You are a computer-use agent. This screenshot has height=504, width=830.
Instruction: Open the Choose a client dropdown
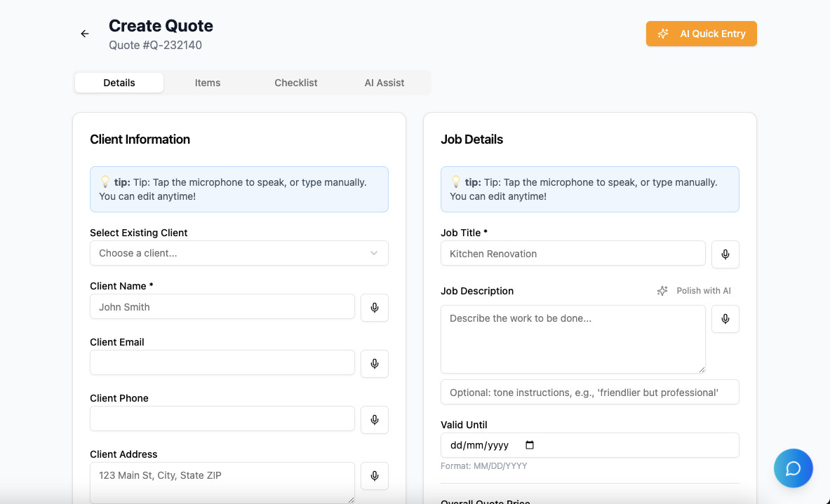(239, 253)
